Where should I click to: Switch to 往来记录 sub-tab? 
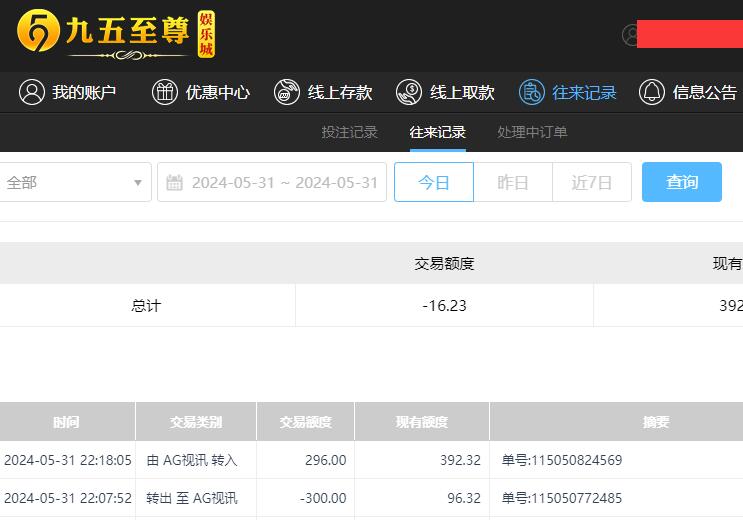pos(437,132)
